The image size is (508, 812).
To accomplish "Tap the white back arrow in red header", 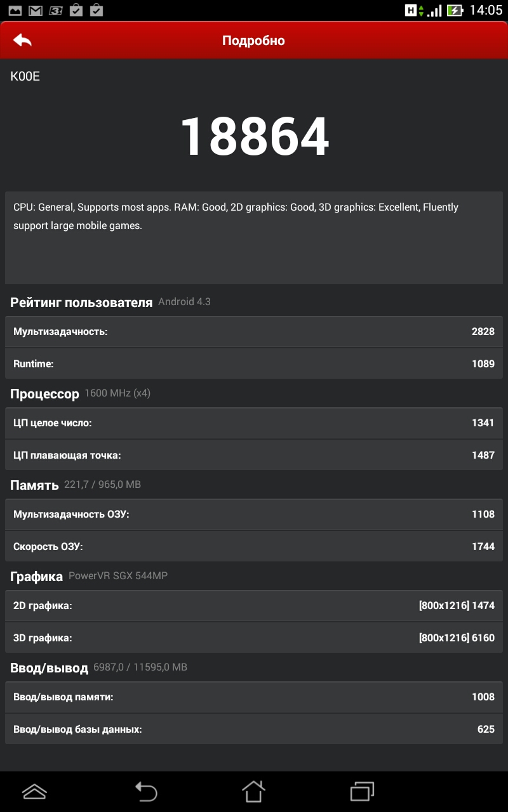I will tap(22, 40).
